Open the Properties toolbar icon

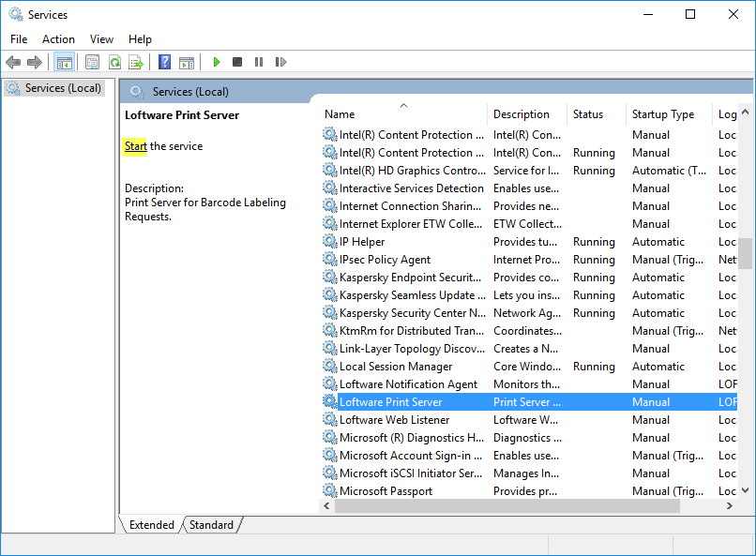92,62
